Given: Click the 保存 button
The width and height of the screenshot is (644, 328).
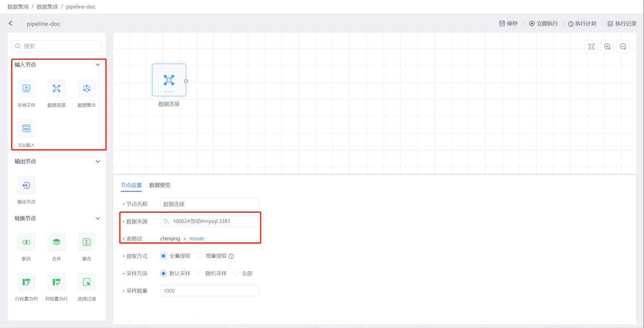Looking at the screenshot, I should (508, 24).
